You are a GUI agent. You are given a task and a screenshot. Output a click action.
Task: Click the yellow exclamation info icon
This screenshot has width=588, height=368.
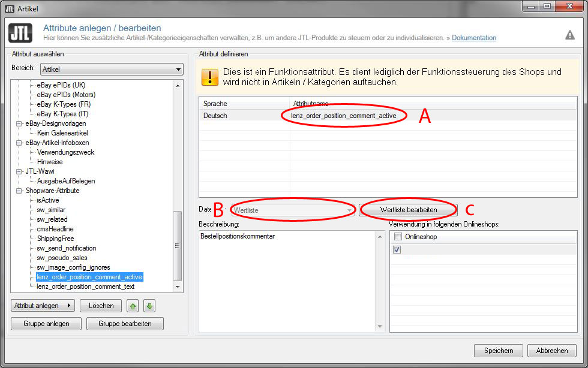(x=210, y=77)
